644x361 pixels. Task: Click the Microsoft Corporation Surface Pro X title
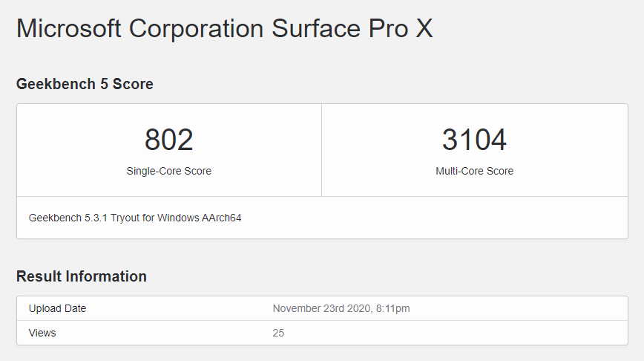225,29
